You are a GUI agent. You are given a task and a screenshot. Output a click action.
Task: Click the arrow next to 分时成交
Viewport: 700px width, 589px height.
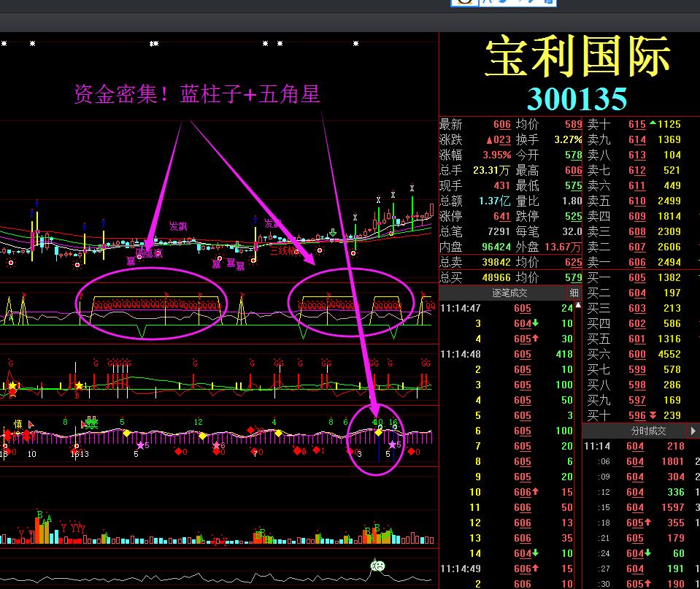(693, 431)
